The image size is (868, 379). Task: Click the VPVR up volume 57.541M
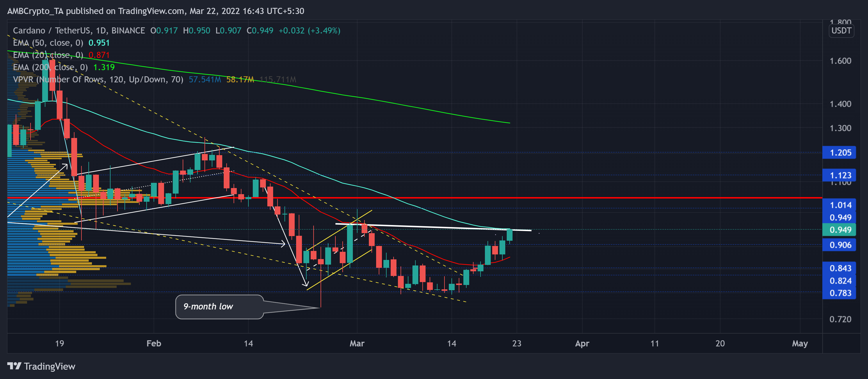(205, 79)
